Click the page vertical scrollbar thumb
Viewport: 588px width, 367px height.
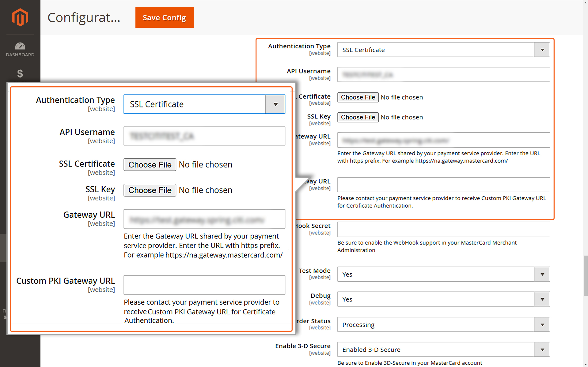pos(585,275)
